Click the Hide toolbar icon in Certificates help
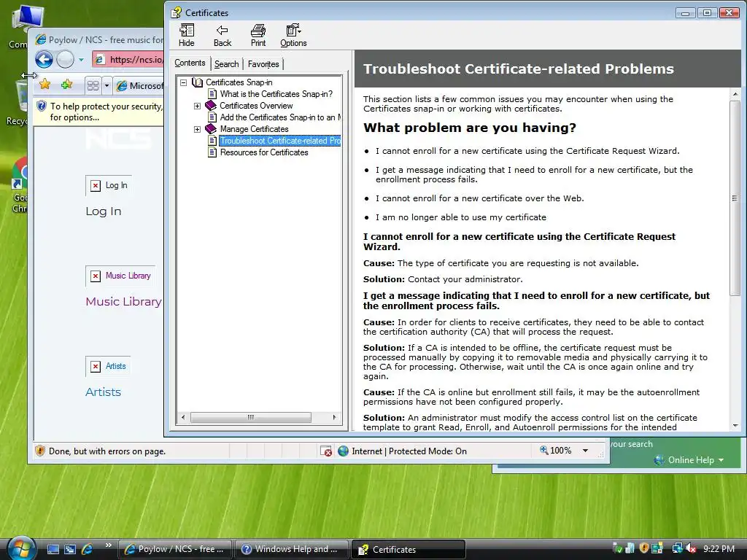This screenshot has height=560, width=747. 186,35
